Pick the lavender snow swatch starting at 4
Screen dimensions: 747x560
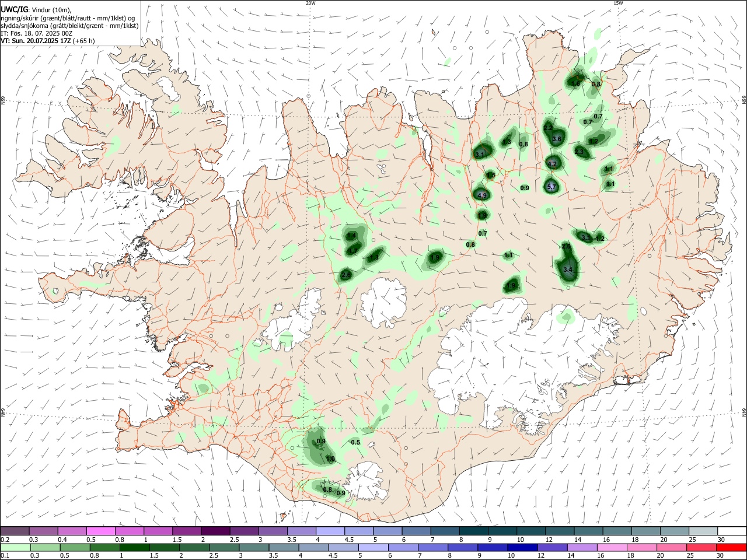330,531
